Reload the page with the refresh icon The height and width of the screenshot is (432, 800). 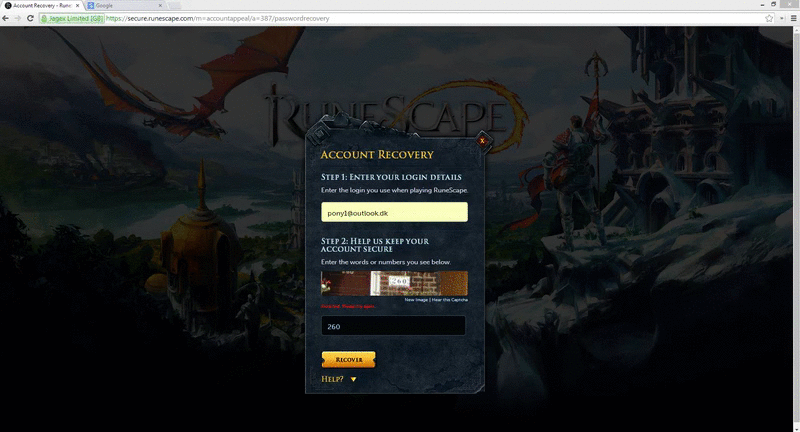[30, 18]
